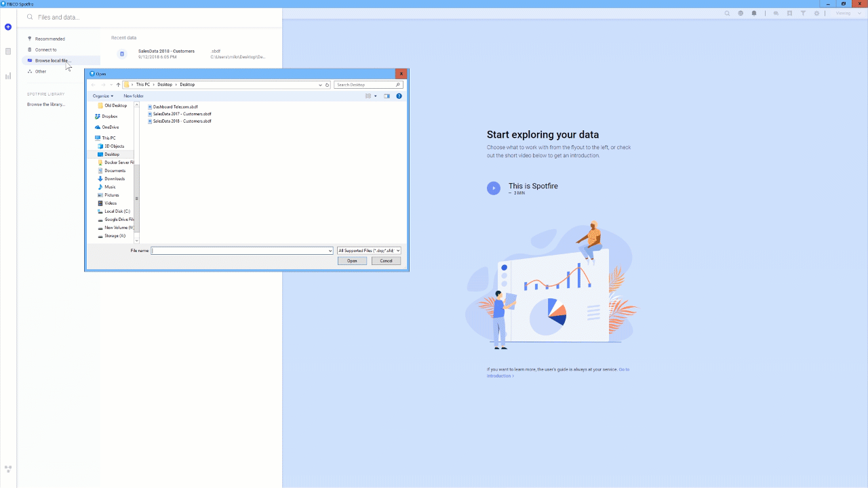The image size is (868, 488).
Task: Click the Up one level arrow
Action: 118,85
